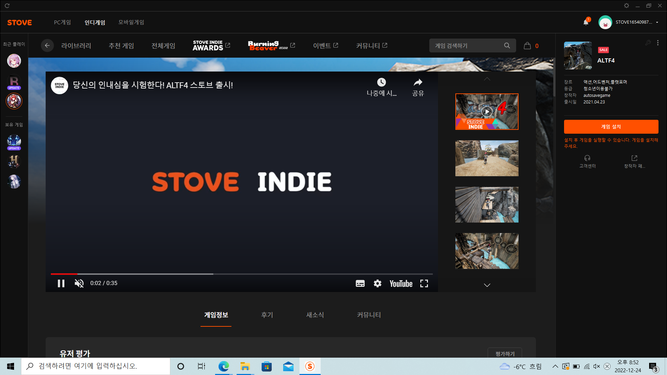
Task: Pause the video
Action: (61, 284)
